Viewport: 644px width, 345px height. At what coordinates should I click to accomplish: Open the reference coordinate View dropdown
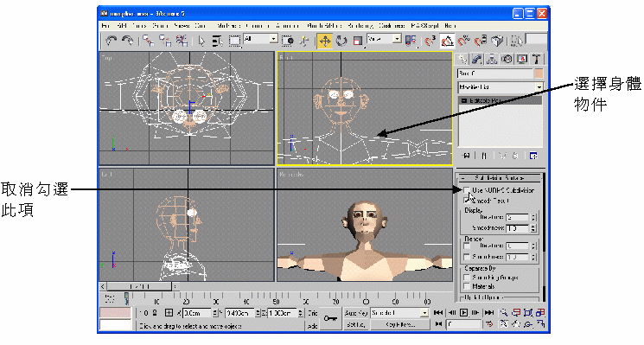pyautogui.click(x=384, y=39)
